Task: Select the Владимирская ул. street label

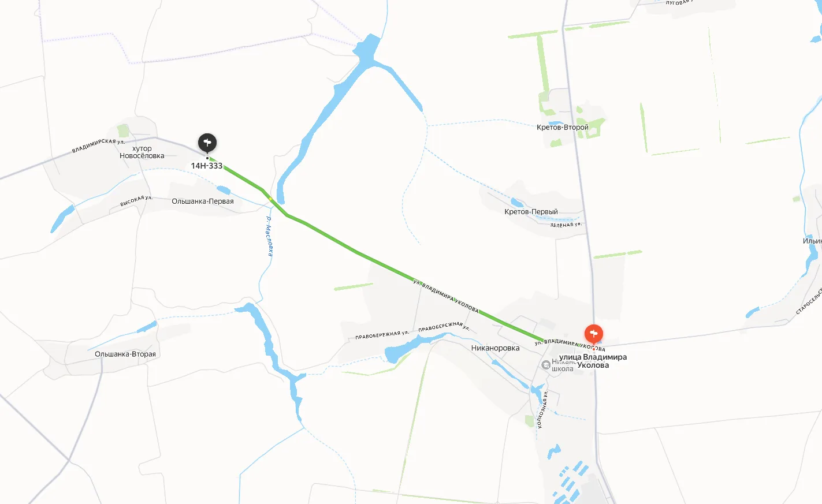Action: coord(98,145)
